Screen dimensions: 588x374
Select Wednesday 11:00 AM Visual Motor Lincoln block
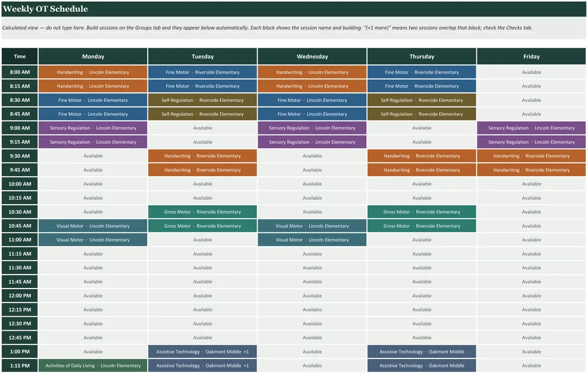pyautogui.click(x=312, y=240)
